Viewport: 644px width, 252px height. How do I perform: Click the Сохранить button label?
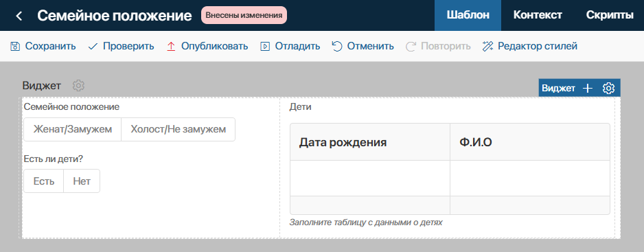(51, 46)
